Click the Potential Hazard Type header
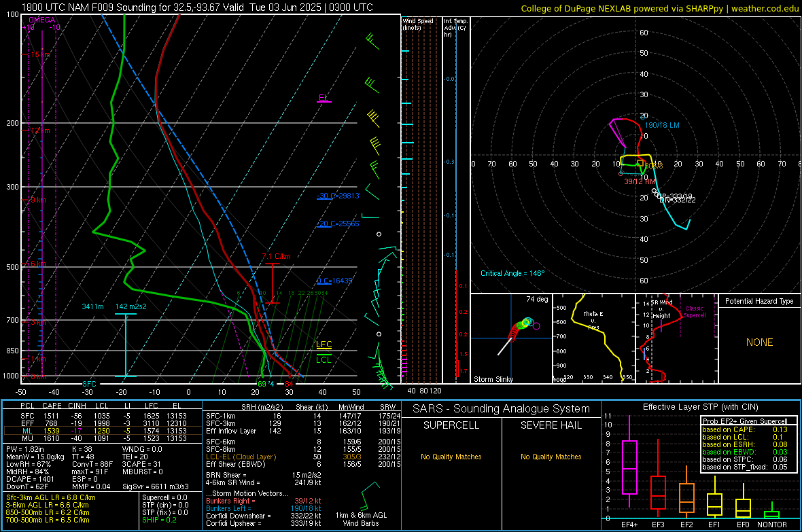The width and height of the screenshot is (802, 532). click(x=760, y=301)
